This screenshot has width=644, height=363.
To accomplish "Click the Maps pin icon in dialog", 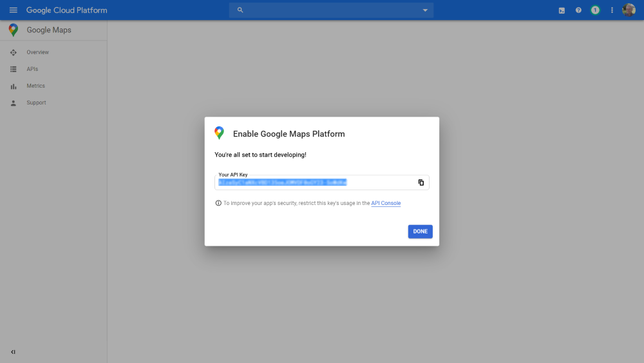I will coord(220,133).
